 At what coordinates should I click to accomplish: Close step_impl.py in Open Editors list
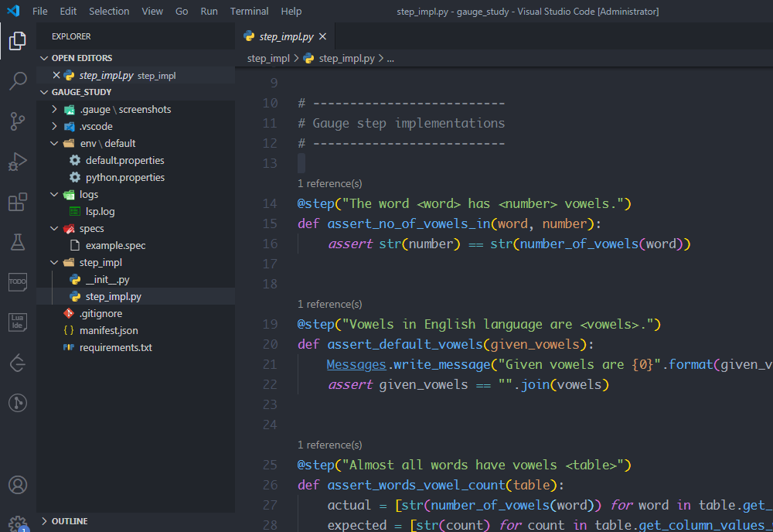coord(56,76)
